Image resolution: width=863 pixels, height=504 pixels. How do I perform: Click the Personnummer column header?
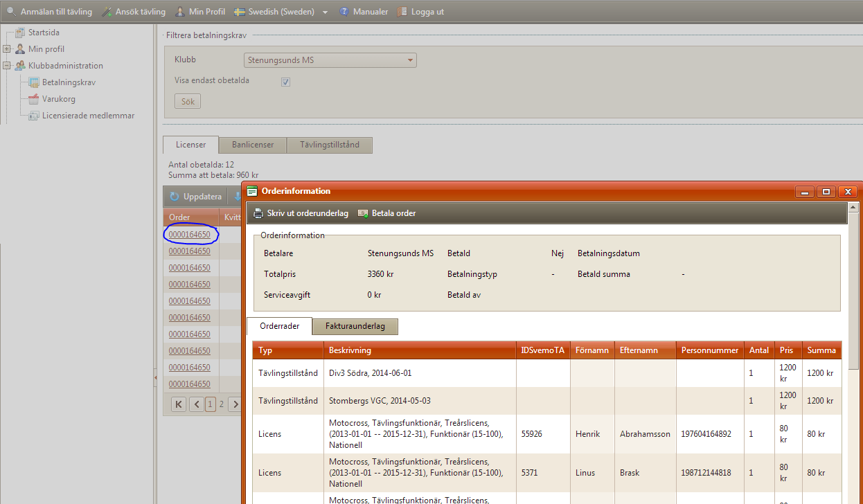coord(710,350)
